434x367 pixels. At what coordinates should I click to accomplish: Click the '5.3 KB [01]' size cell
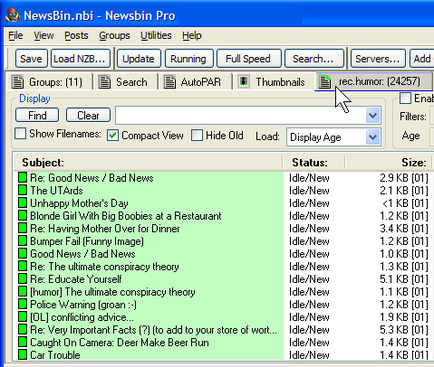(x=404, y=330)
